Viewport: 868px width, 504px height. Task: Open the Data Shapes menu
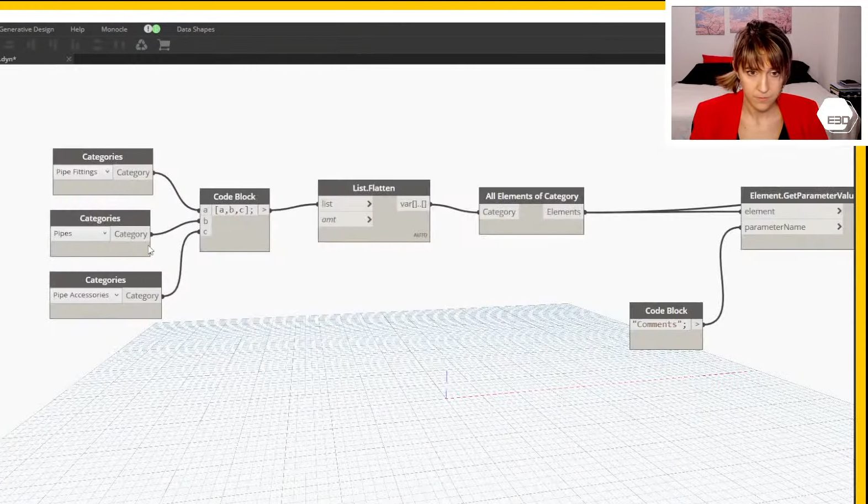click(x=195, y=29)
